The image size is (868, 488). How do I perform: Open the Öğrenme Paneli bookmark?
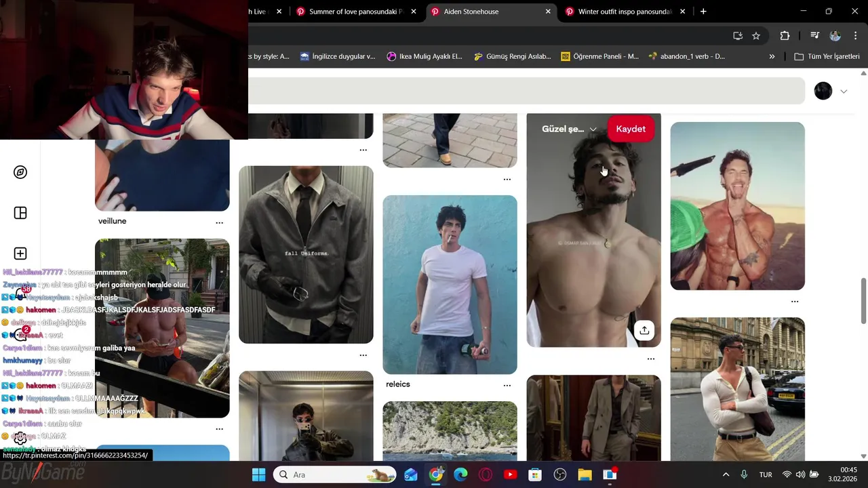(599, 56)
